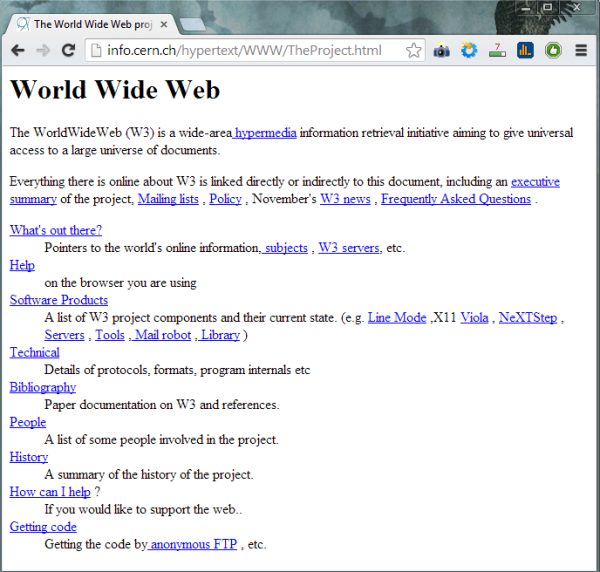The height and width of the screenshot is (572, 600).
Task: Click the browser Forward arrow
Action: [43, 50]
